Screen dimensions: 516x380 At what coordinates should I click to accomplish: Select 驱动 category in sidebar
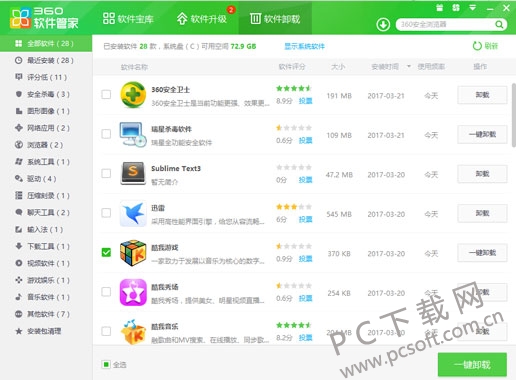point(46,179)
